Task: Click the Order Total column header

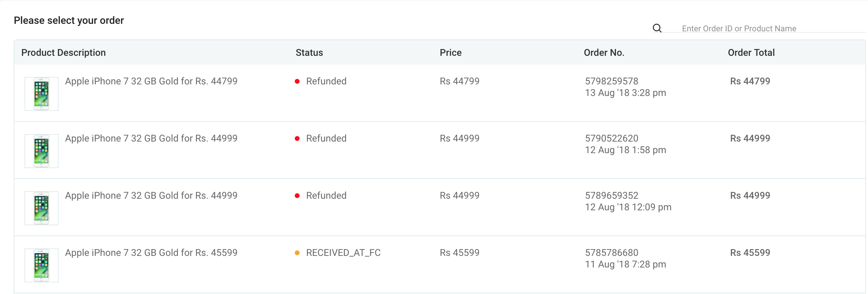Action: click(751, 52)
